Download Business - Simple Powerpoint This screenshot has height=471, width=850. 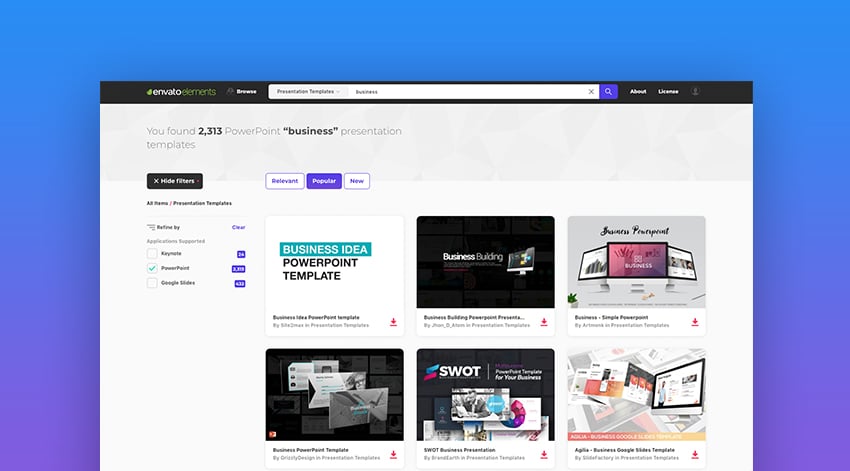(x=694, y=322)
